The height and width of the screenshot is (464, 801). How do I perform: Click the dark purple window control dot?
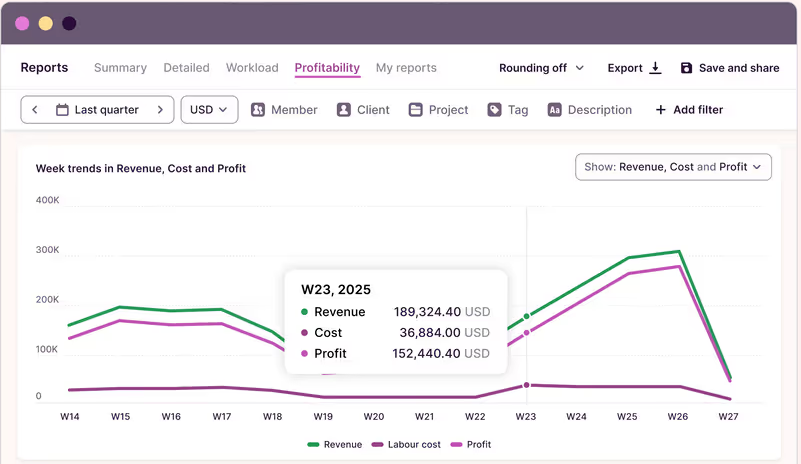coord(69,24)
